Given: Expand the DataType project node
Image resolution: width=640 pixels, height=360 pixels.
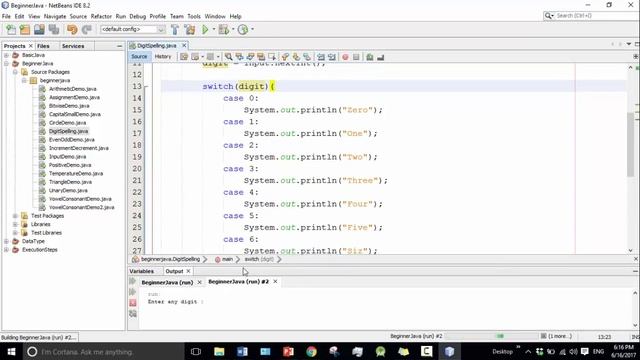Looking at the screenshot, I should tap(6, 241).
